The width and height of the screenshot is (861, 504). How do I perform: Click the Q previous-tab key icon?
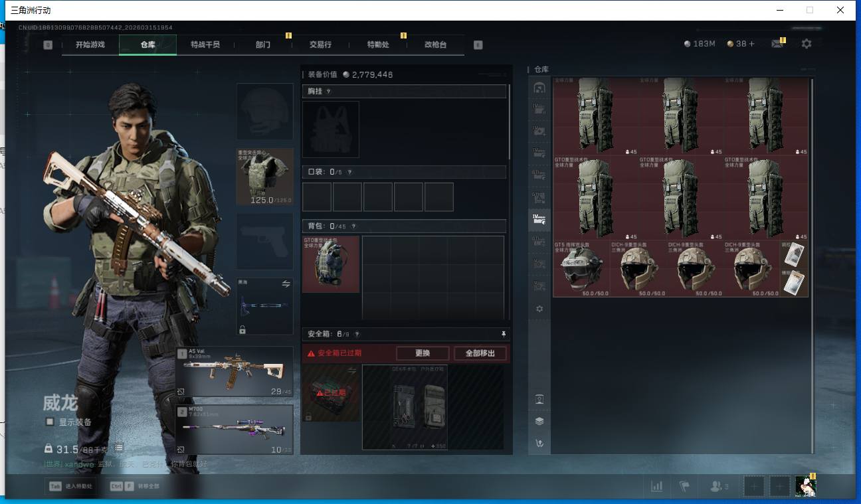coord(48,44)
